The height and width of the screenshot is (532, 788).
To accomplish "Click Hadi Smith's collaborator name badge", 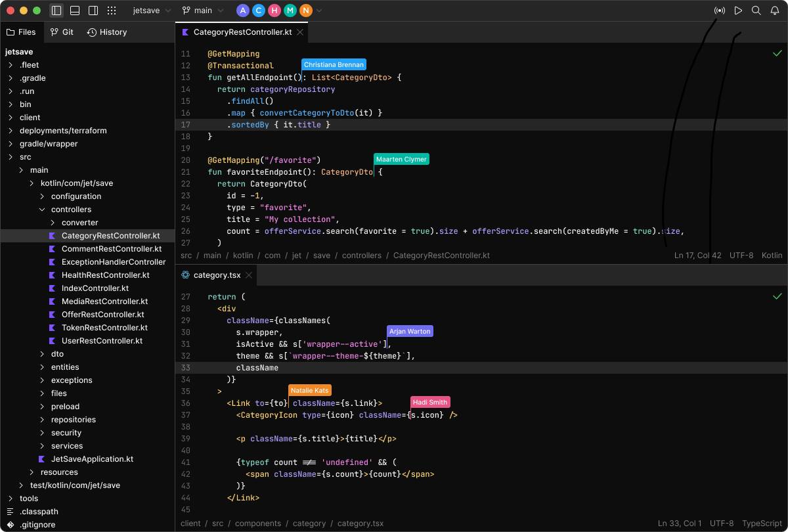I will (429, 402).
